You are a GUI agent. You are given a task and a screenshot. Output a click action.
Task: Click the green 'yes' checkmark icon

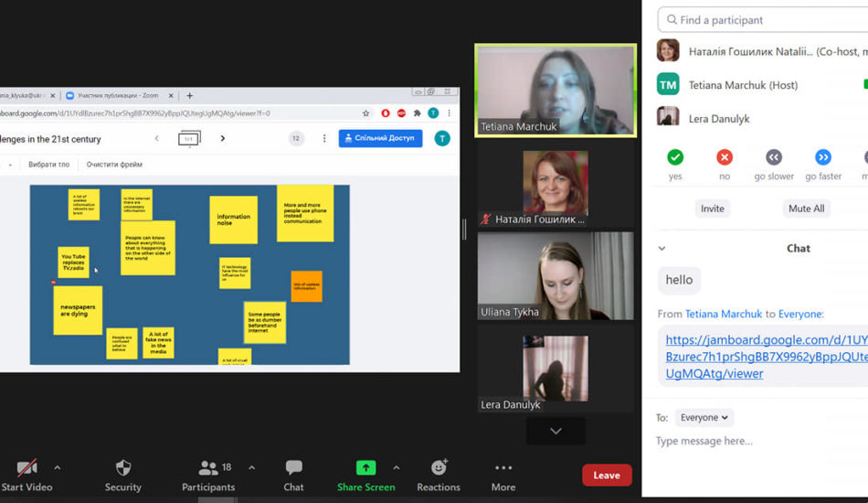tap(675, 157)
